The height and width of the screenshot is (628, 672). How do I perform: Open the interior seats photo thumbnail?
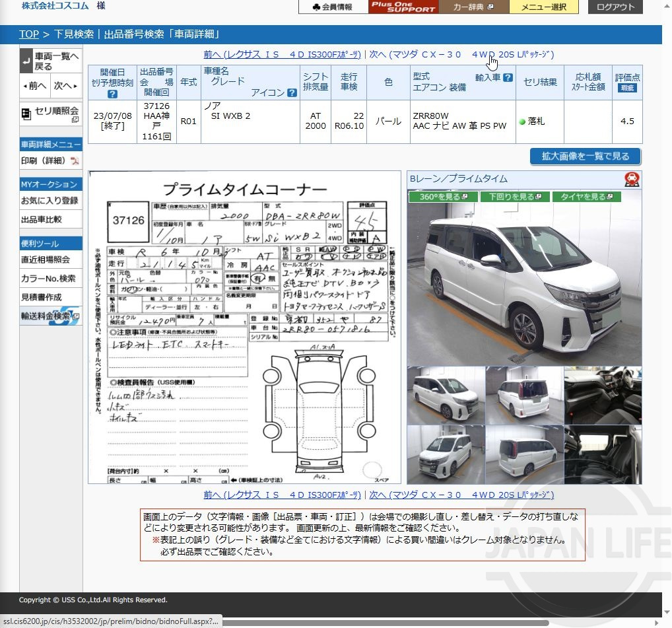(x=603, y=455)
